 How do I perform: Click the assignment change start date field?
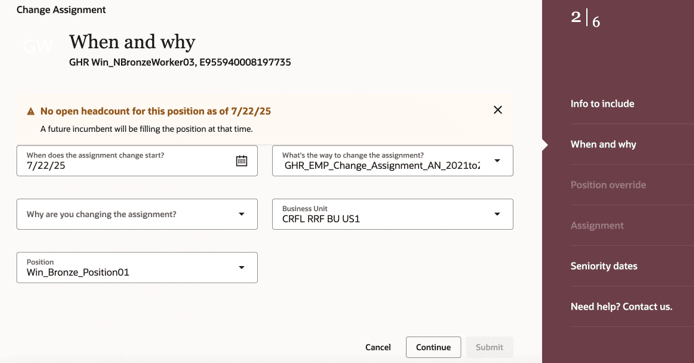[137, 161]
